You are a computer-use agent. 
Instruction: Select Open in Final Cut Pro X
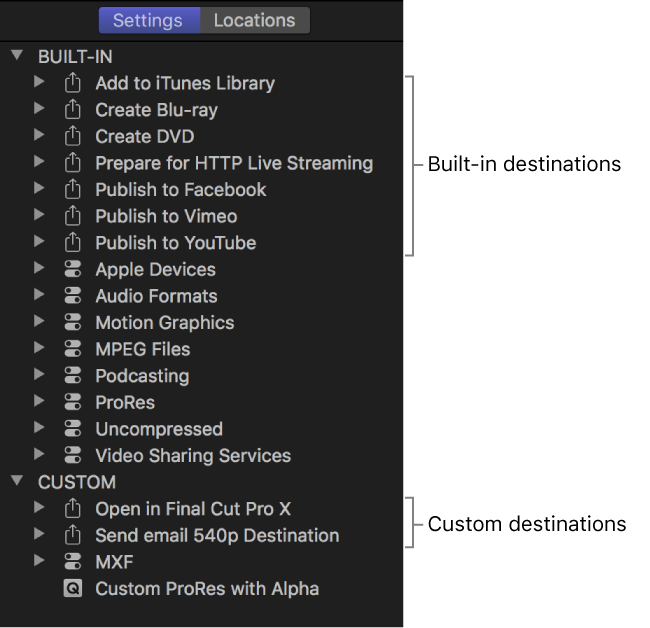point(193,509)
